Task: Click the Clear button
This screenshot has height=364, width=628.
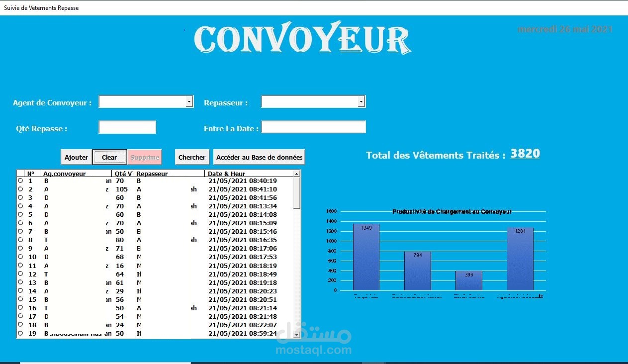Action: 109,157
